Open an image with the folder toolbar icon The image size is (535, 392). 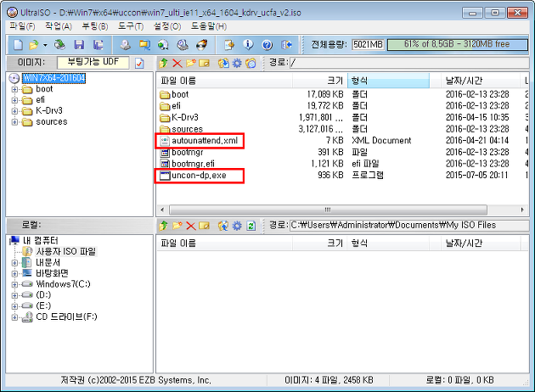click(34, 45)
